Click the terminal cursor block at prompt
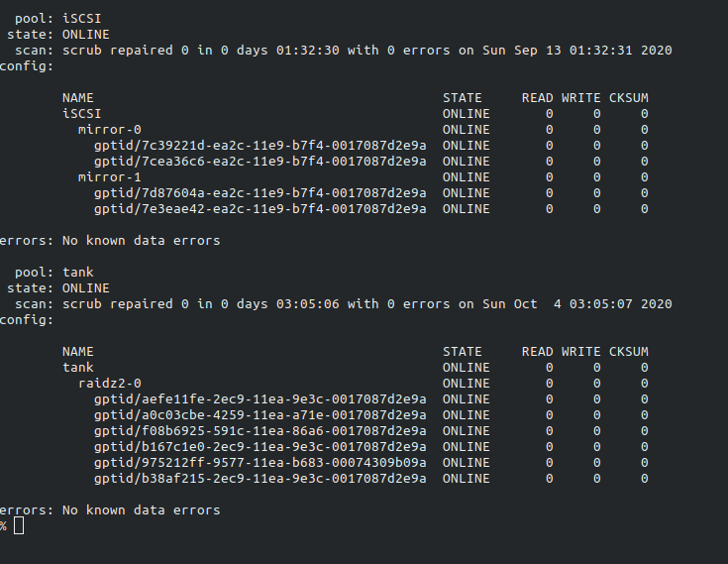This screenshot has height=564, width=728. point(19,526)
